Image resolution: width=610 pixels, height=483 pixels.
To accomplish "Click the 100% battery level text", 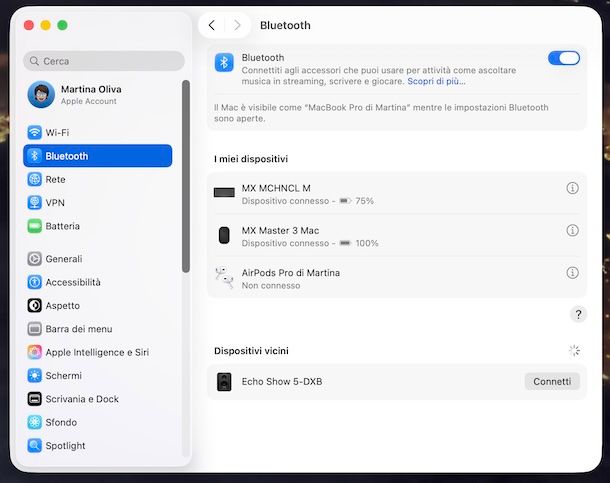I will (x=367, y=243).
